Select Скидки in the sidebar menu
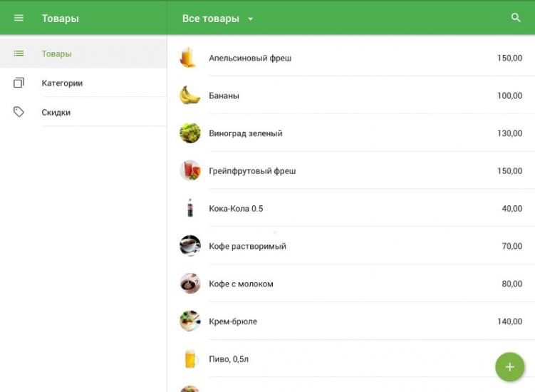Image resolution: width=535 pixels, height=392 pixels. [x=83, y=113]
